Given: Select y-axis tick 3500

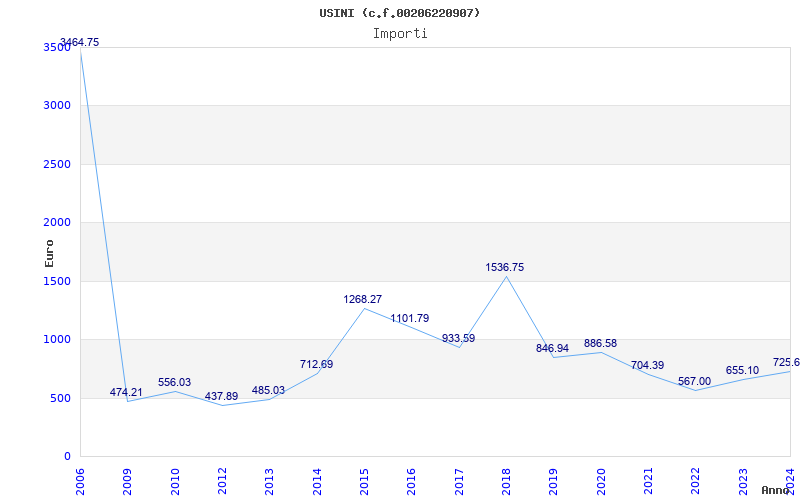Looking at the screenshot, I should tap(57, 47).
